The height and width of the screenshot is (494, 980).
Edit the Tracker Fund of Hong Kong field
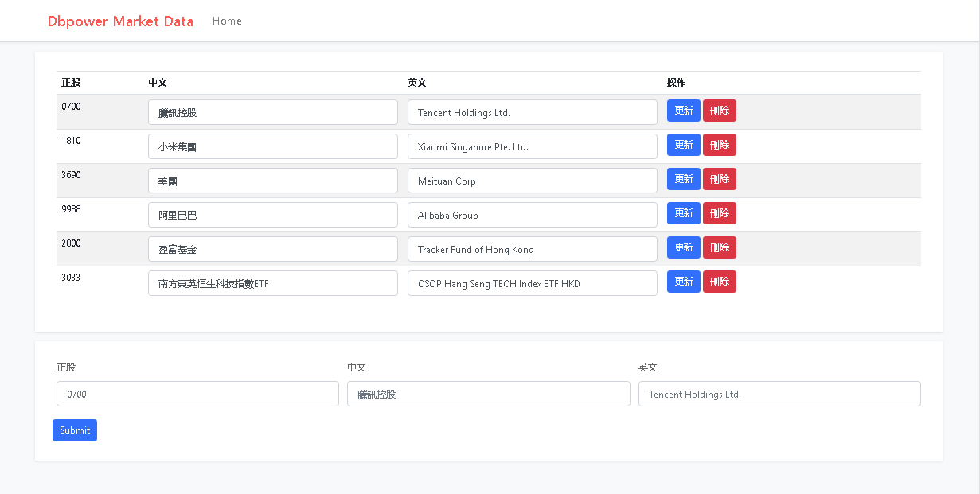click(533, 249)
